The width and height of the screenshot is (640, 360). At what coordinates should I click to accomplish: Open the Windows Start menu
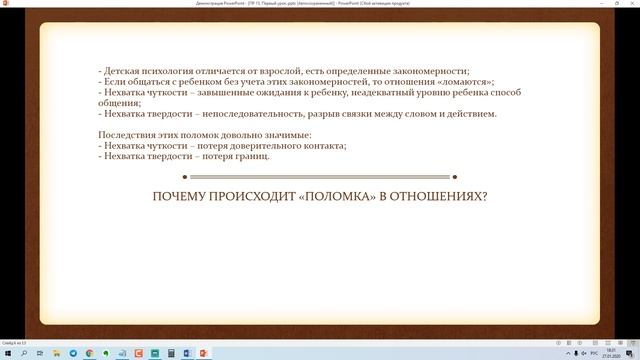[8, 353]
